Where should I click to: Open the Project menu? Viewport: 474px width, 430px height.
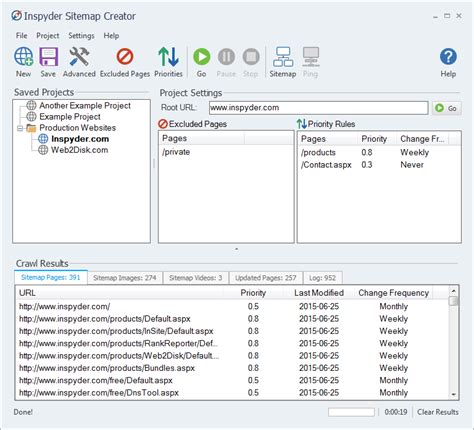48,36
